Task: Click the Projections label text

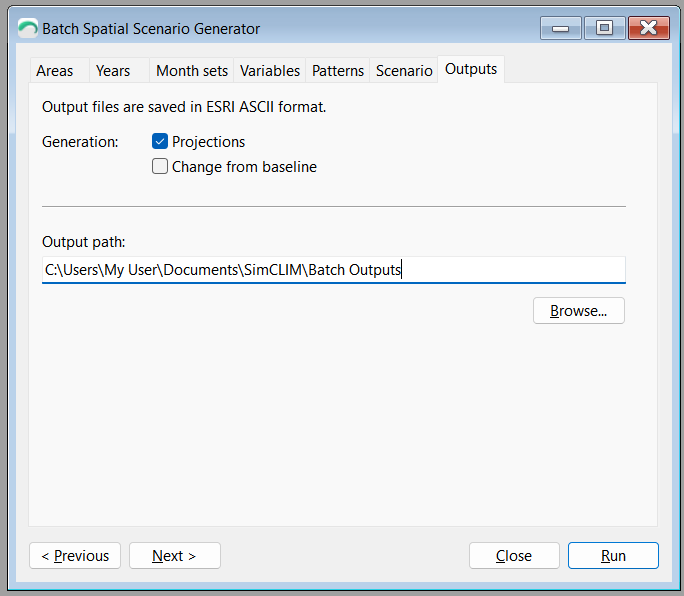Action: pos(209,142)
